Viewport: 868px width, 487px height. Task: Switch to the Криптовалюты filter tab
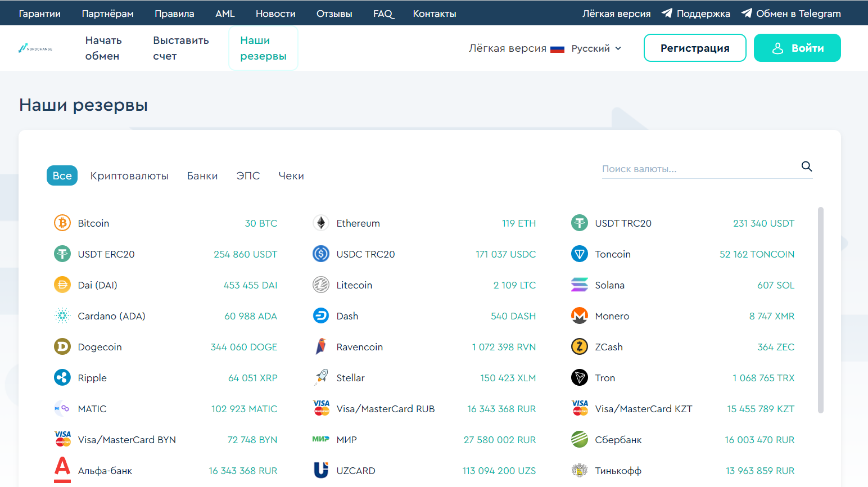[129, 176]
